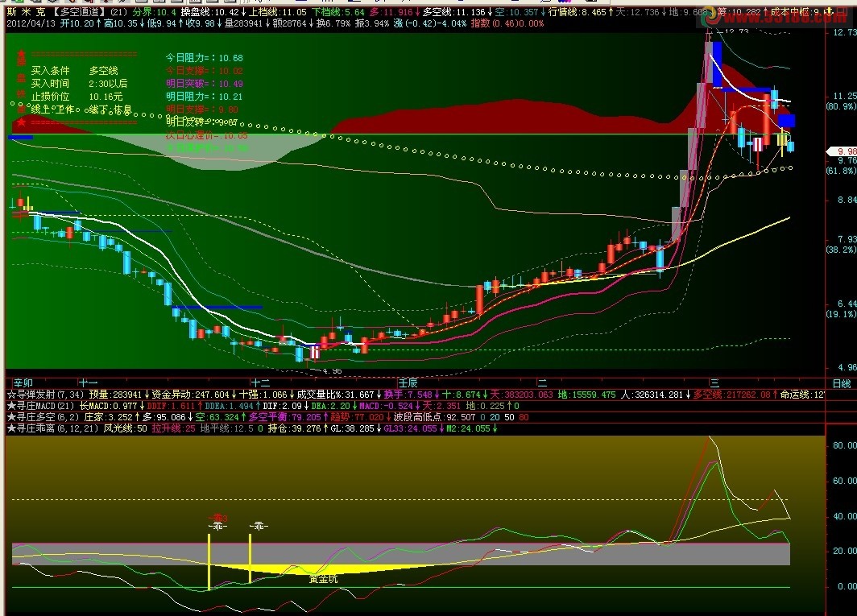
Task: Click the 60.00 sub-chart axis value
Action: click(x=844, y=481)
